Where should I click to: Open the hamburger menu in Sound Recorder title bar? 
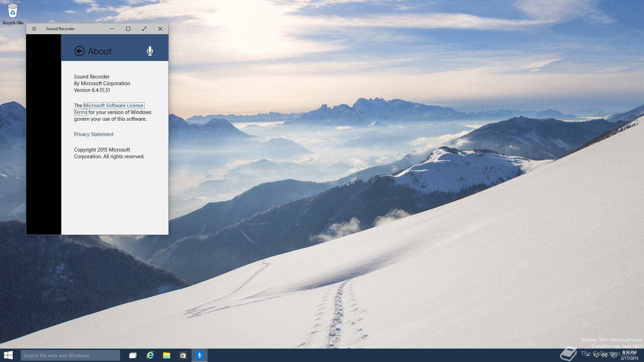click(34, 29)
